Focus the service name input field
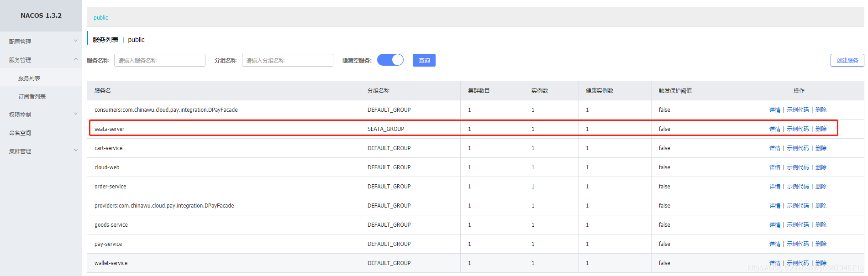 click(160, 60)
